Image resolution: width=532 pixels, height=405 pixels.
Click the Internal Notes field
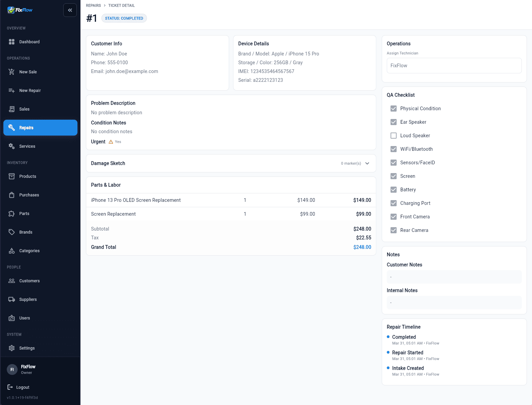coord(454,303)
